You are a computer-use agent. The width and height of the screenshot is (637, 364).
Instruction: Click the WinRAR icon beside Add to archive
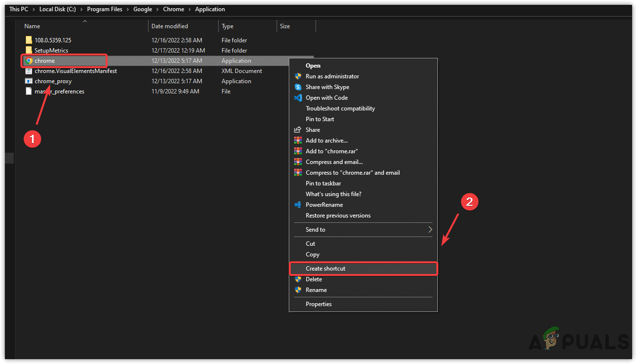point(298,141)
